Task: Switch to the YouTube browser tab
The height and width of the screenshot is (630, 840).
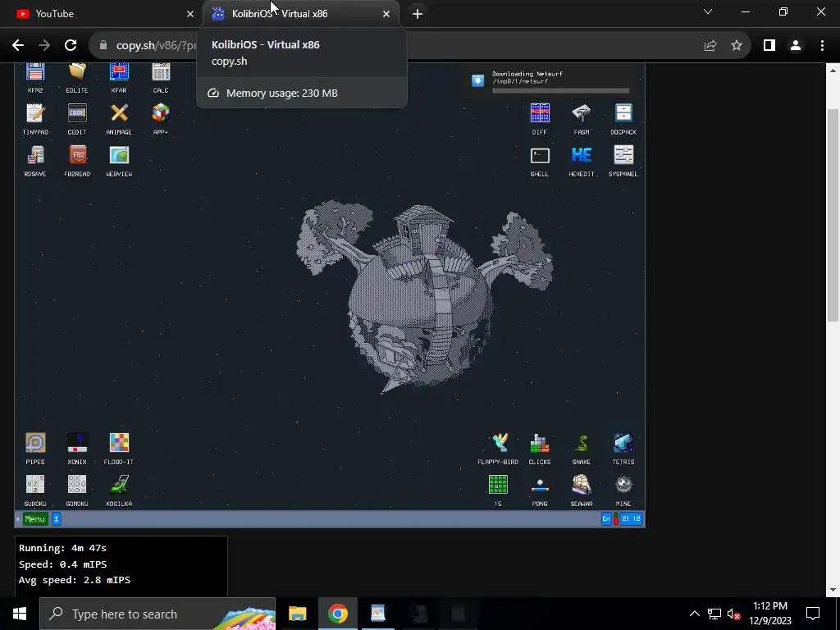Action: pyautogui.click(x=101, y=14)
